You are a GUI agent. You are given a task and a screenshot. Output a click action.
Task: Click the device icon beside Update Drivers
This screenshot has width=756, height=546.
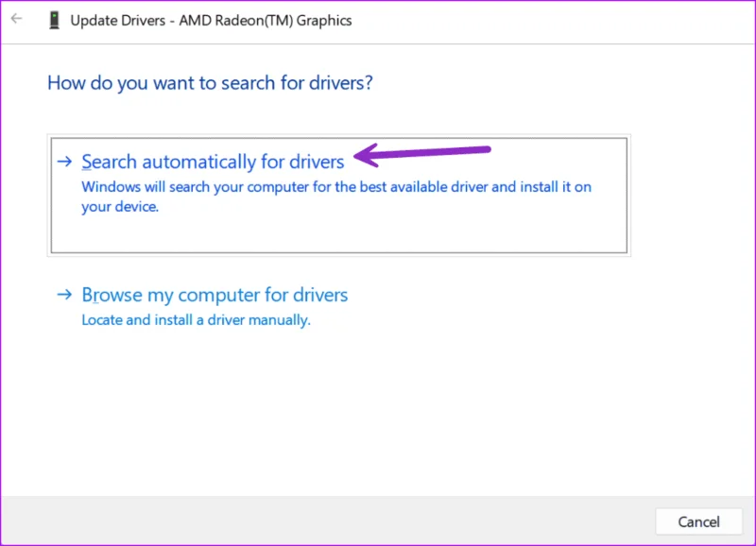pyautogui.click(x=55, y=20)
